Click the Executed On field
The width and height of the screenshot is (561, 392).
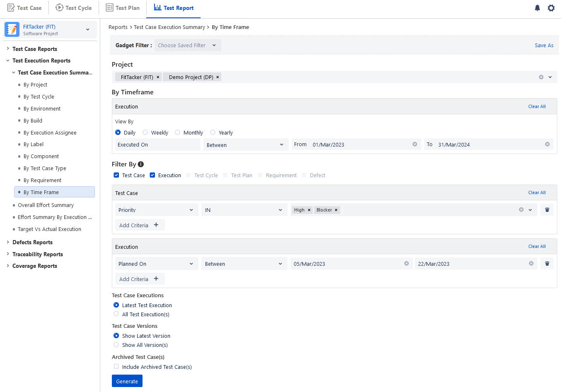coord(158,144)
